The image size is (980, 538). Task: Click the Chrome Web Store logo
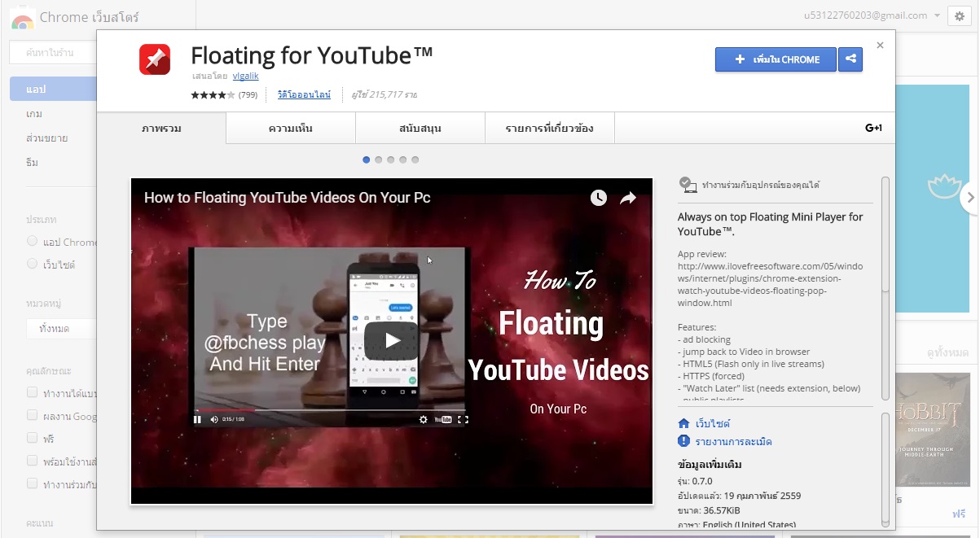tap(23, 20)
